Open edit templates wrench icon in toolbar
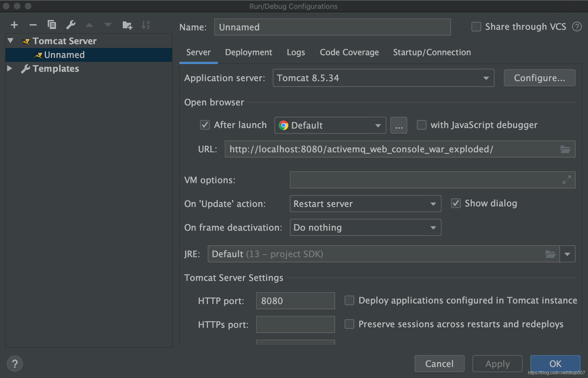This screenshot has height=378, width=588. 71,25
